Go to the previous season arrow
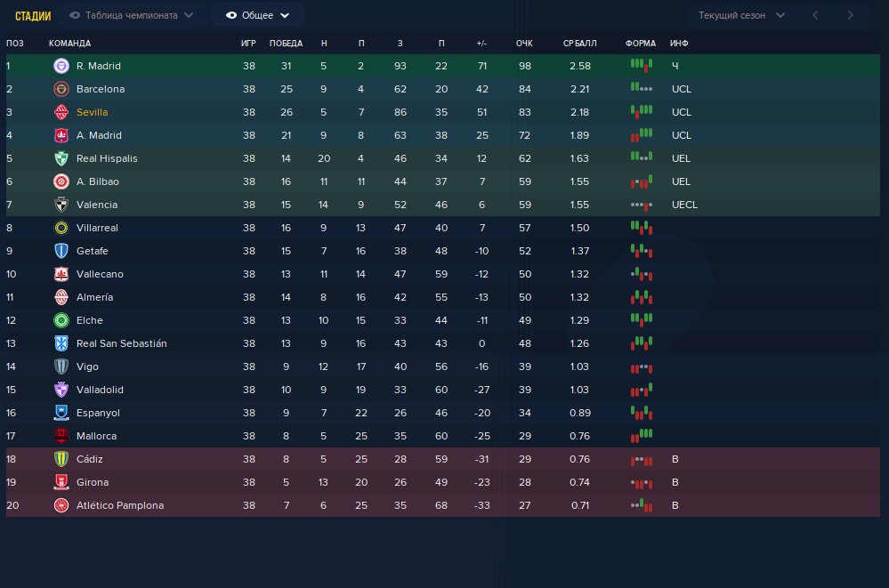 [816, 15]
